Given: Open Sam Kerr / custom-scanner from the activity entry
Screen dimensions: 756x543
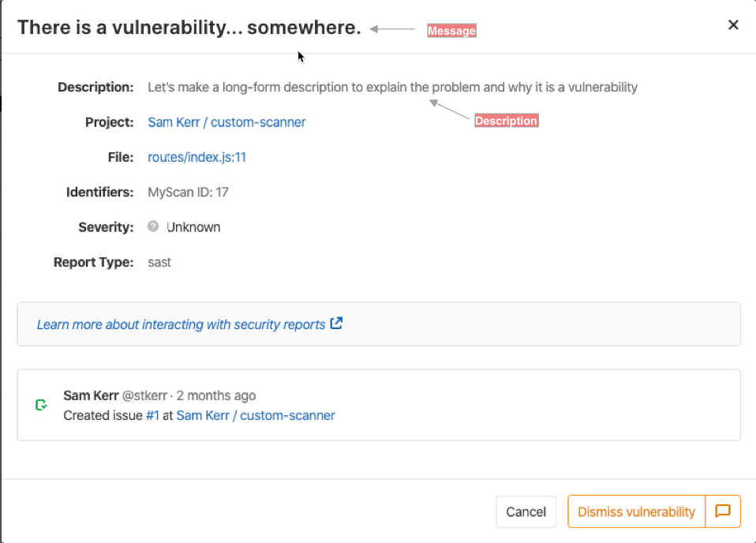Looking at the screenshot, I should 255,415.
